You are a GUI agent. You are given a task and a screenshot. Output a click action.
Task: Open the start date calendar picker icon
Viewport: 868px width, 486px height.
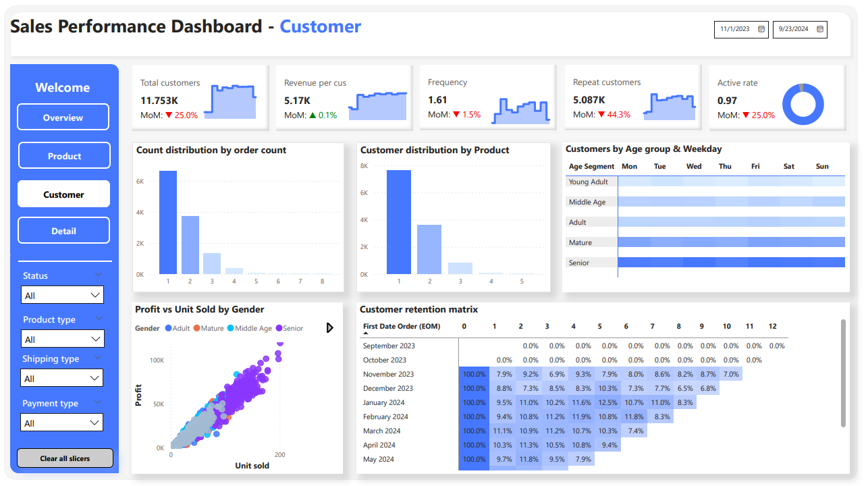pyautogui.click(x=761, y=29)
